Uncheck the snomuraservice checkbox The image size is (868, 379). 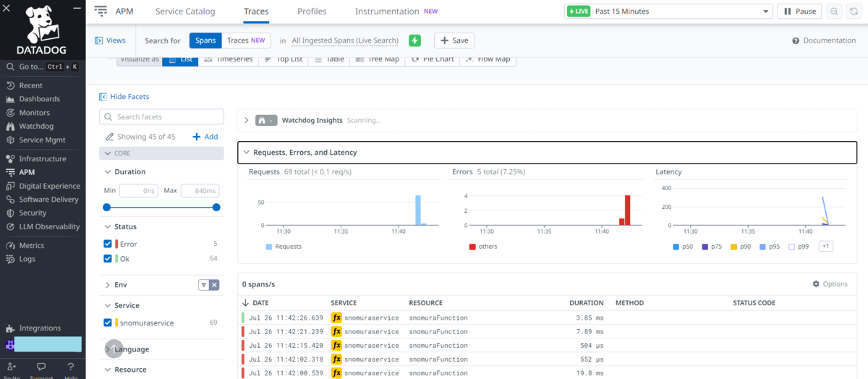pos(108,323)
